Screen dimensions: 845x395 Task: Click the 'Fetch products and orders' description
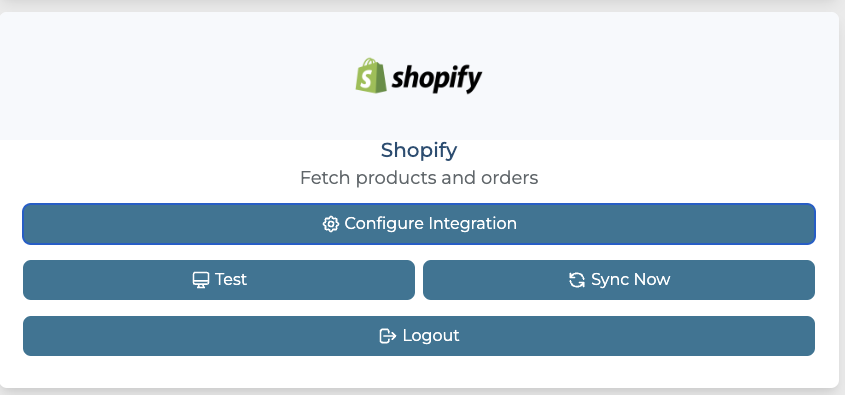419,178
